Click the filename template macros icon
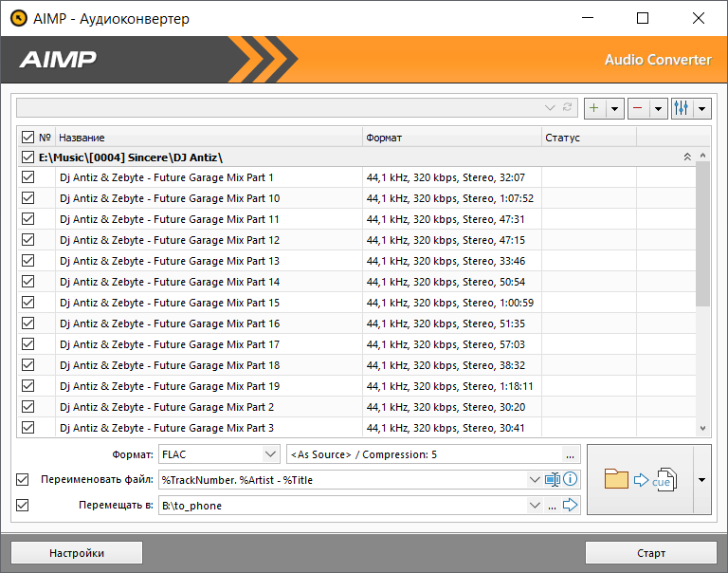Image resolution: width=728 pixels, height=573 pixels. click(553, 479)
